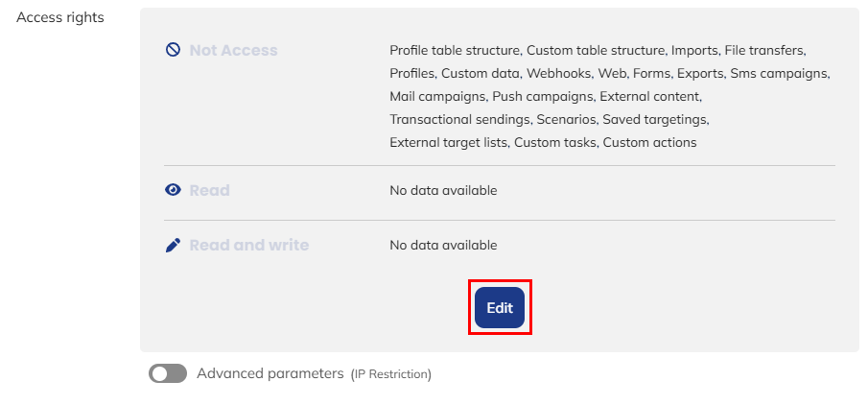Image resolution: width=868 pixels, height=405 pixels.
Task: Click the "Advanced parameters" text label
Action: [x=270, y=373]
